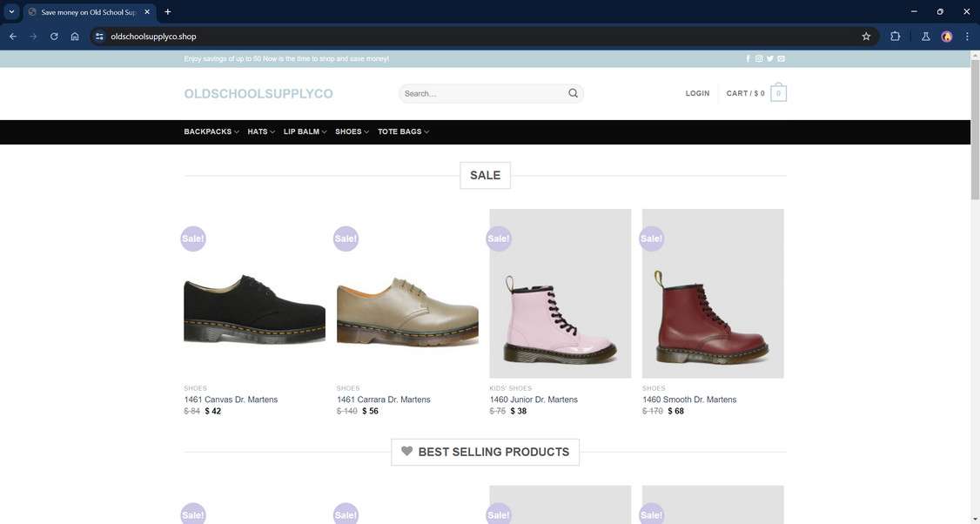The image size is (980, 524).
Task: Open the Lip Balm dropdown menu
Action: point(305,132)
